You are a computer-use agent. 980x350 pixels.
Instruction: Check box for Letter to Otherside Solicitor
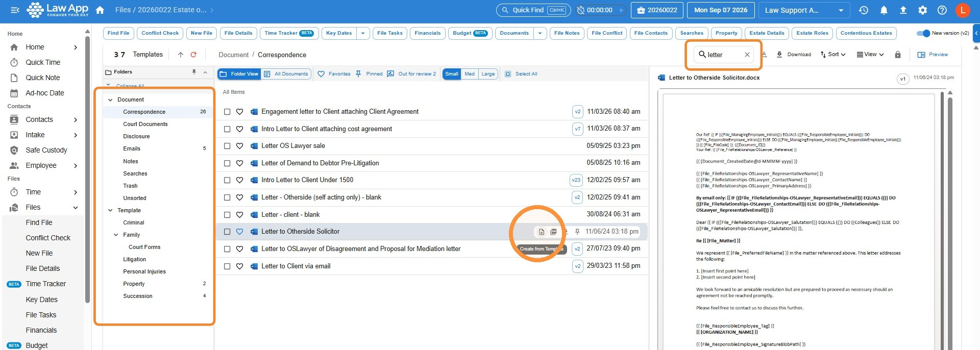(227, 232)
